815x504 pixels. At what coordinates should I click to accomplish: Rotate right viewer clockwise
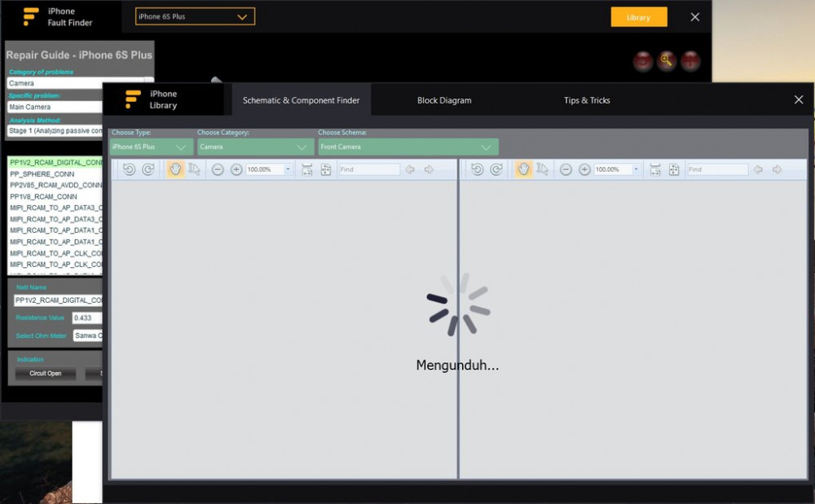pyautogui.click(x=496, y=169)
